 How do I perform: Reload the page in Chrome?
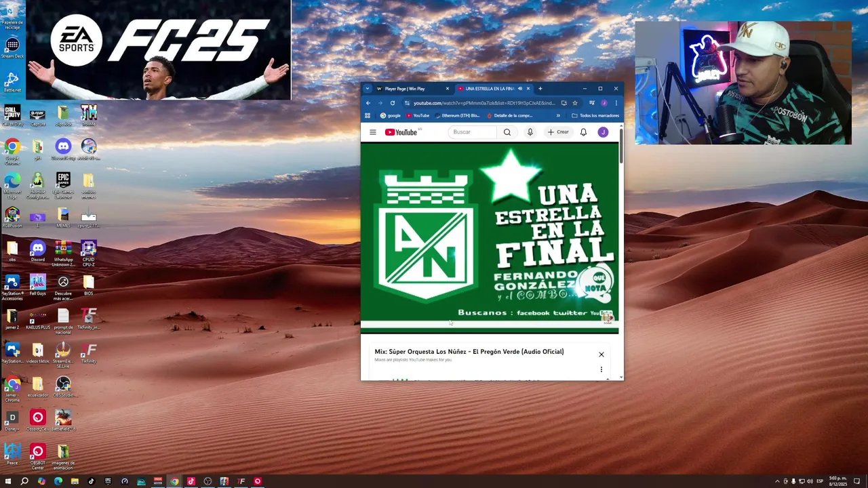392,103
